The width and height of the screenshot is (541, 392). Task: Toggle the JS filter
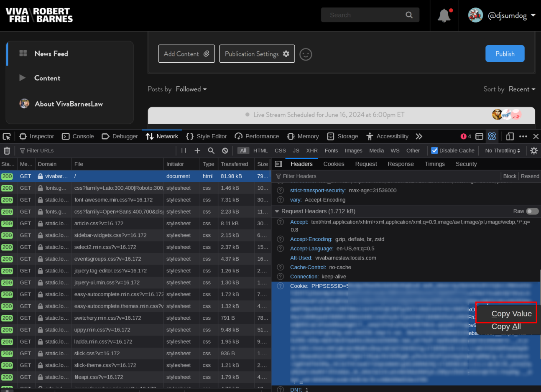coord(296,150)
